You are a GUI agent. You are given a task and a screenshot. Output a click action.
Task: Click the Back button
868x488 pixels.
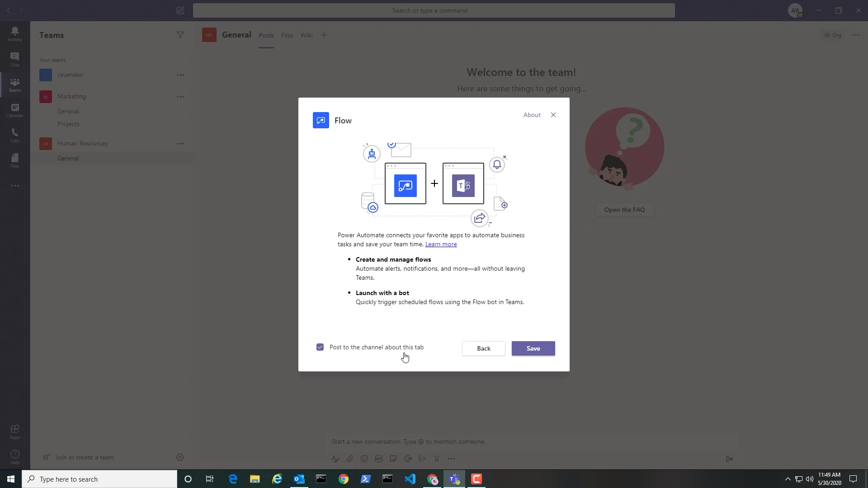pos(484,348)
